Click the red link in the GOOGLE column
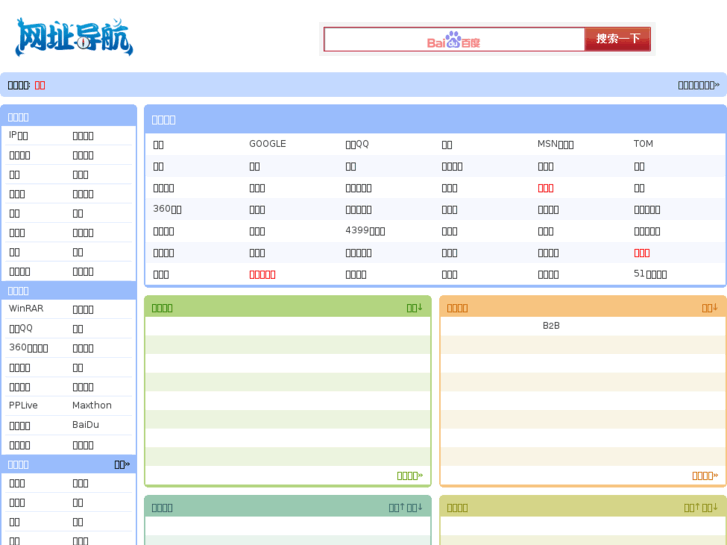The height and width of the screenshot is (545, 727). (262, 275)
